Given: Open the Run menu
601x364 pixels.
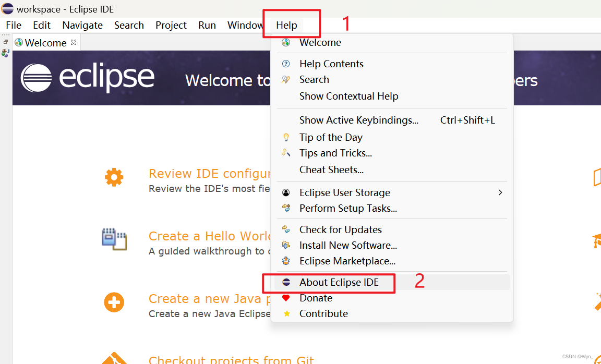Looking at the screenshot, I should click(207, 25).
